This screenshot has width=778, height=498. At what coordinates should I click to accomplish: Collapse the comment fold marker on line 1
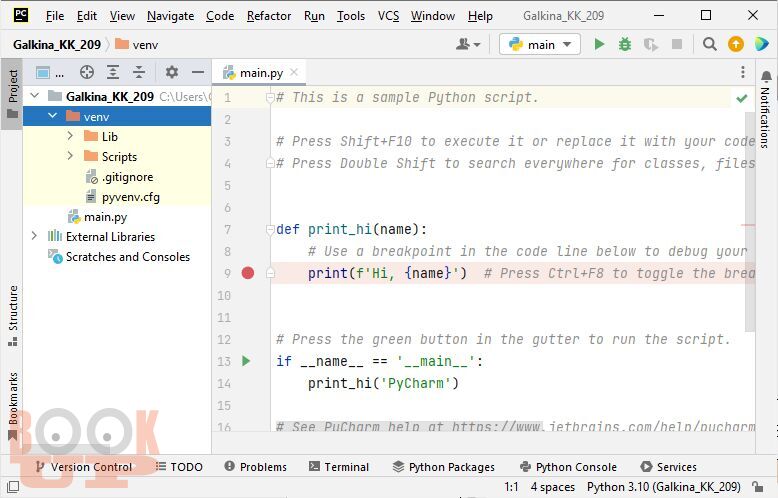(x=270, y=97)
